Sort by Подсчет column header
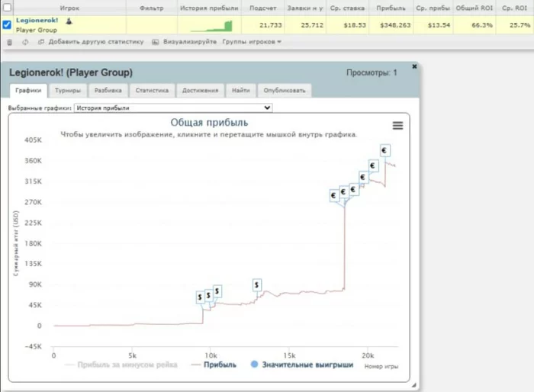The width and height of the screenshot is (534, 392). pos(262,8)
